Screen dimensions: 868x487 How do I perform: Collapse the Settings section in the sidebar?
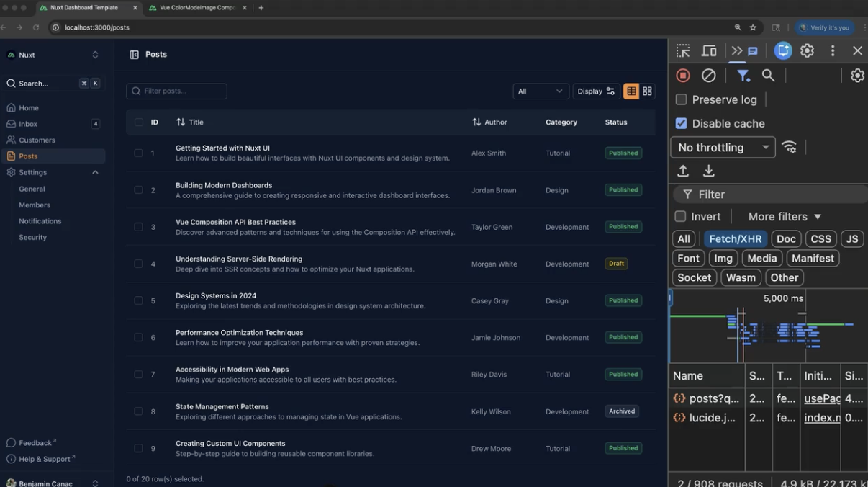(95, 172)
